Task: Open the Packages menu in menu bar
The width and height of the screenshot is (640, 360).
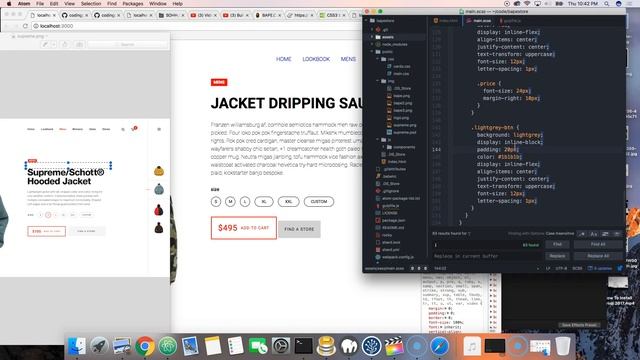Action: click(x=133, y=4)
